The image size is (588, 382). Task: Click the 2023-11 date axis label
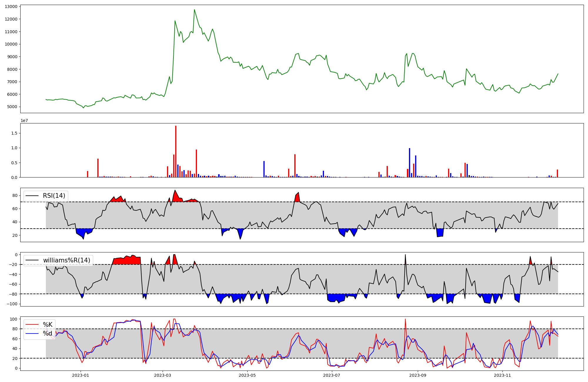(502, 375)
